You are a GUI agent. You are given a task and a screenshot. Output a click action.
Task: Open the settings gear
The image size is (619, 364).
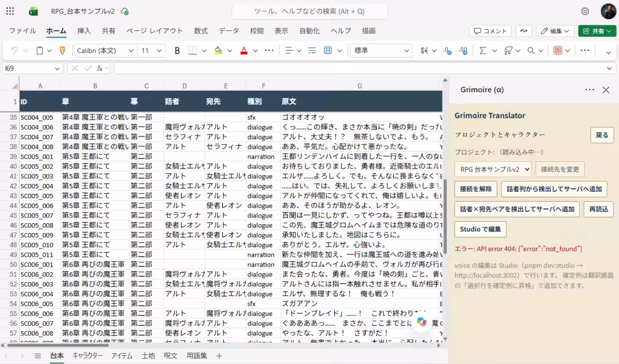585,11
